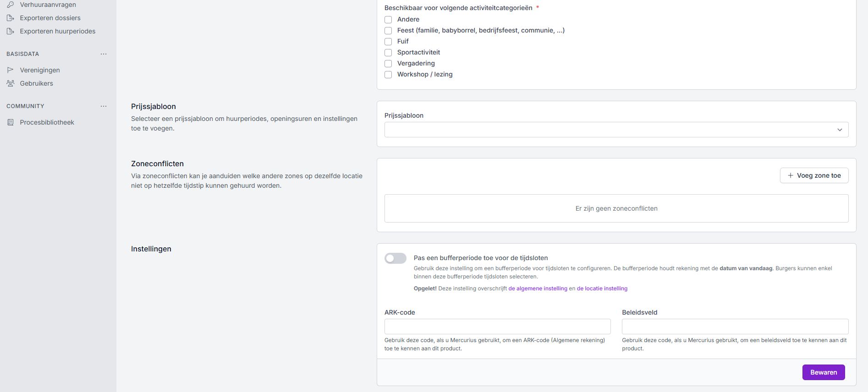This screenshot has width=868, height=392.
Task: Click the Voeg zone toe button
Action: [814, 175]
